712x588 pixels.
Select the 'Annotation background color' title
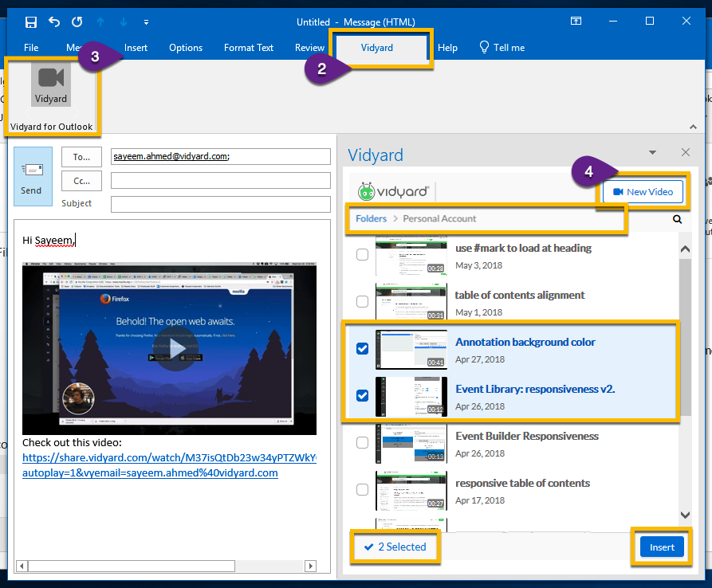click(x=525, y=342)
